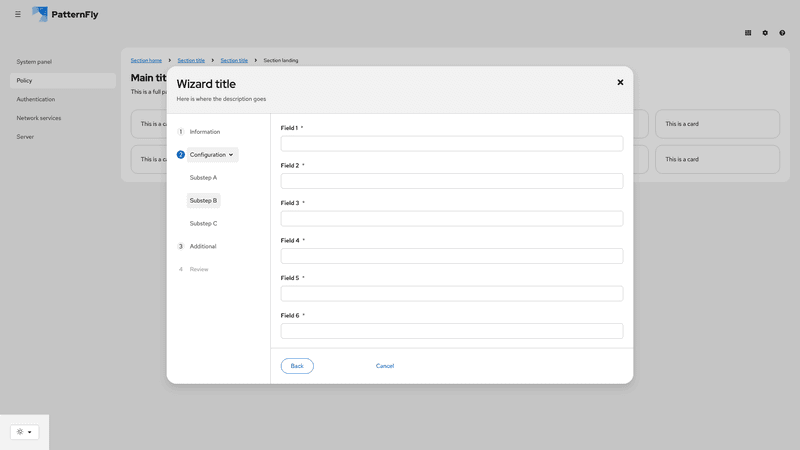Viewport: 800px width, 450px height.
Task: Click the Field 2 input
Action: 452,181
